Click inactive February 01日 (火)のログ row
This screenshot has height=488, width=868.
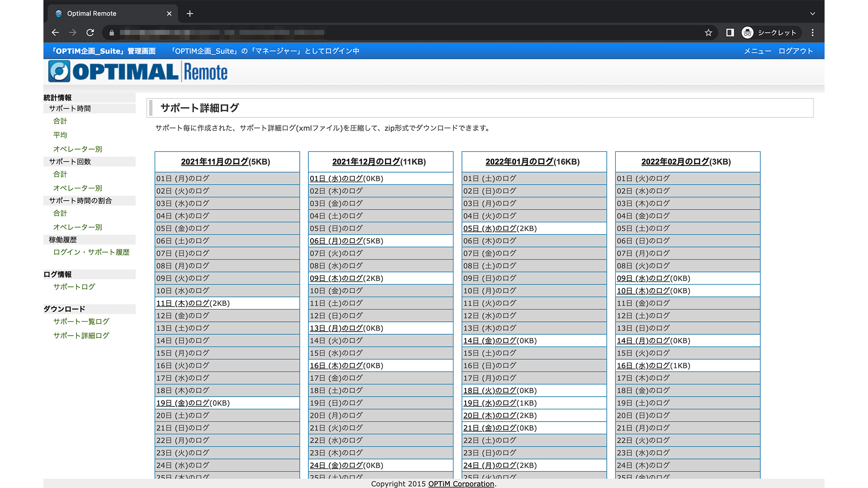coord(688,178)
